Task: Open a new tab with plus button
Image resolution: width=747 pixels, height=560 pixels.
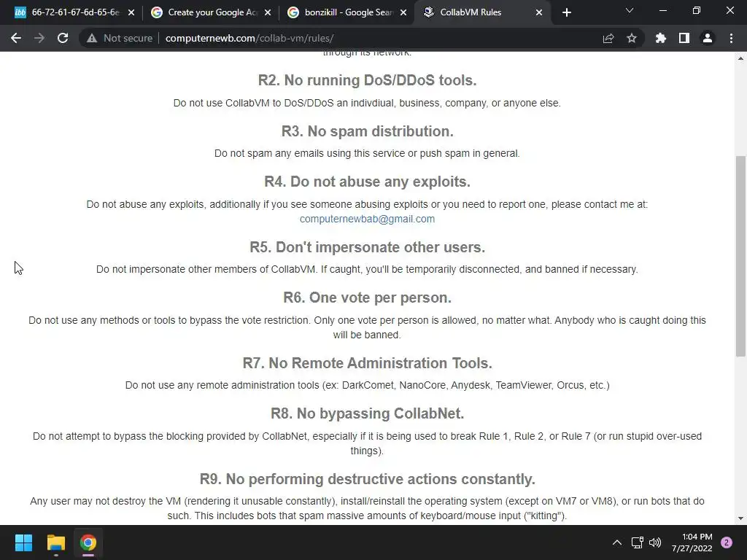Action: point(566,12)
